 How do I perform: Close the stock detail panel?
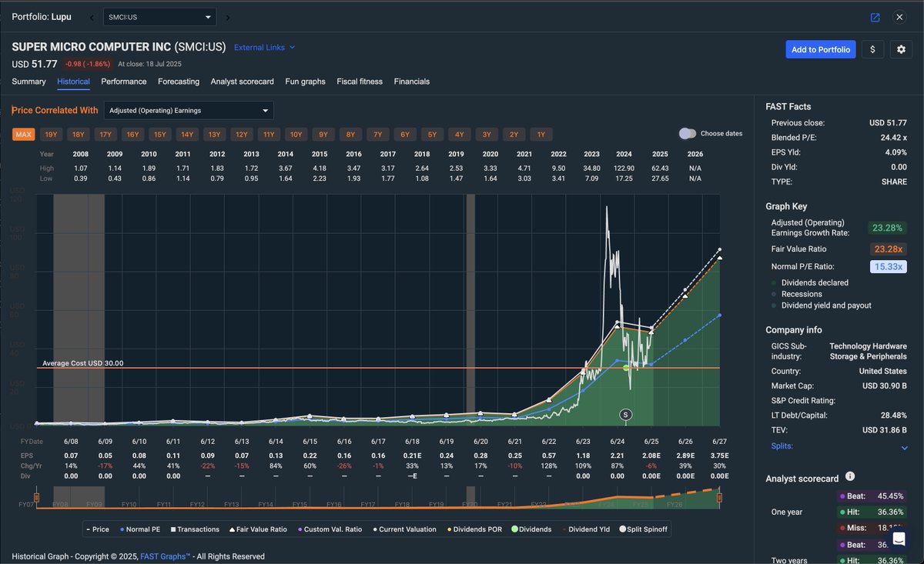[x=899, y=17]
